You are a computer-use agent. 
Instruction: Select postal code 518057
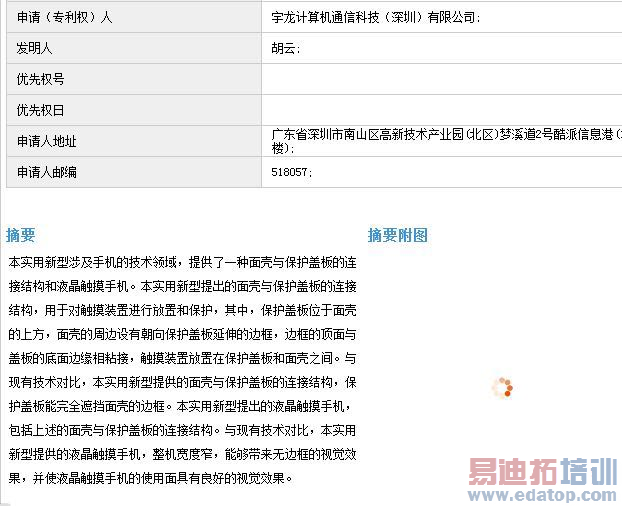289,172
